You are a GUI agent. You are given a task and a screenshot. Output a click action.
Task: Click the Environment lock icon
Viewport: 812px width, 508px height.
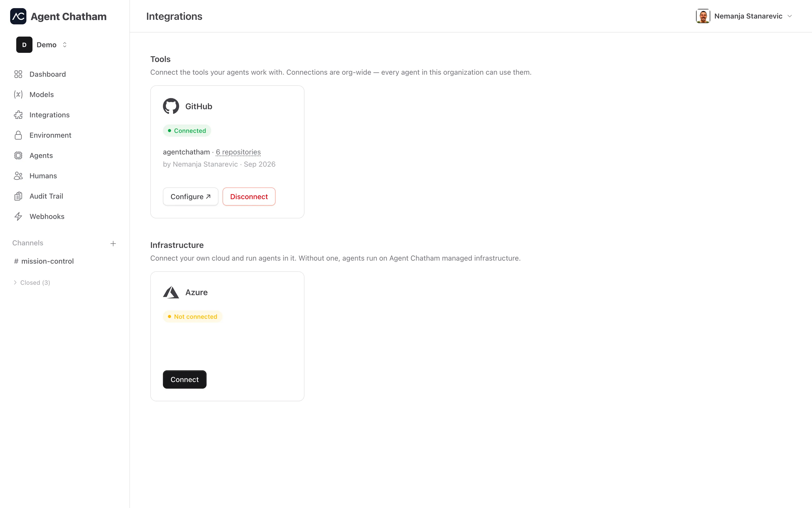18,135
